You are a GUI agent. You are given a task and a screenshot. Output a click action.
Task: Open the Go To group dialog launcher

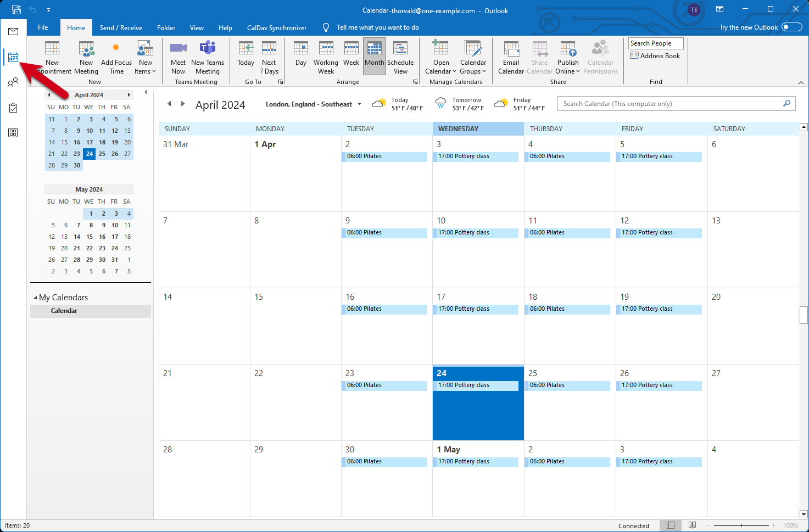click(x=281, y=82)
